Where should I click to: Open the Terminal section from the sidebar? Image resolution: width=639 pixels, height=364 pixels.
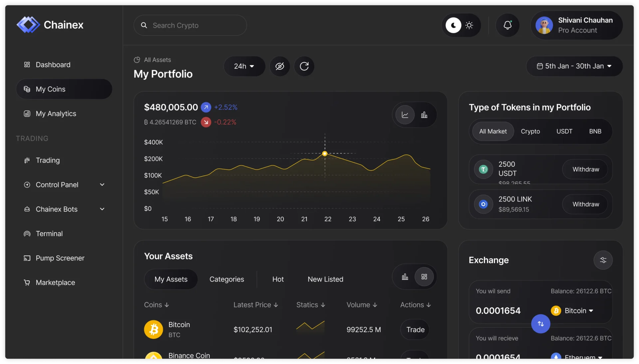click(x=49, y=234)
